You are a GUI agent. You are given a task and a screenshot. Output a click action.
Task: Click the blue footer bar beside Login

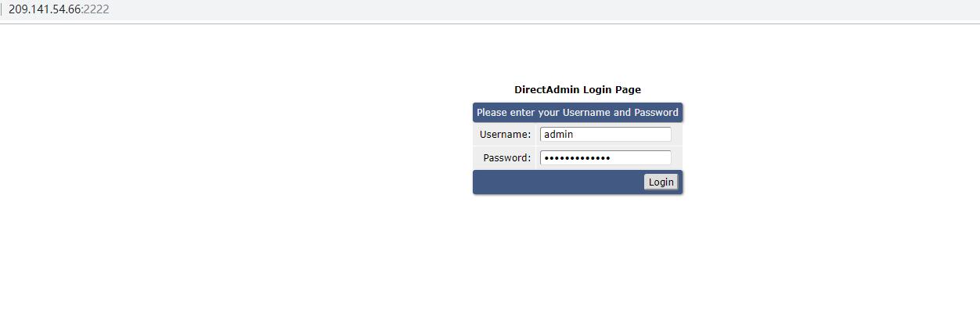pos(558,182)
